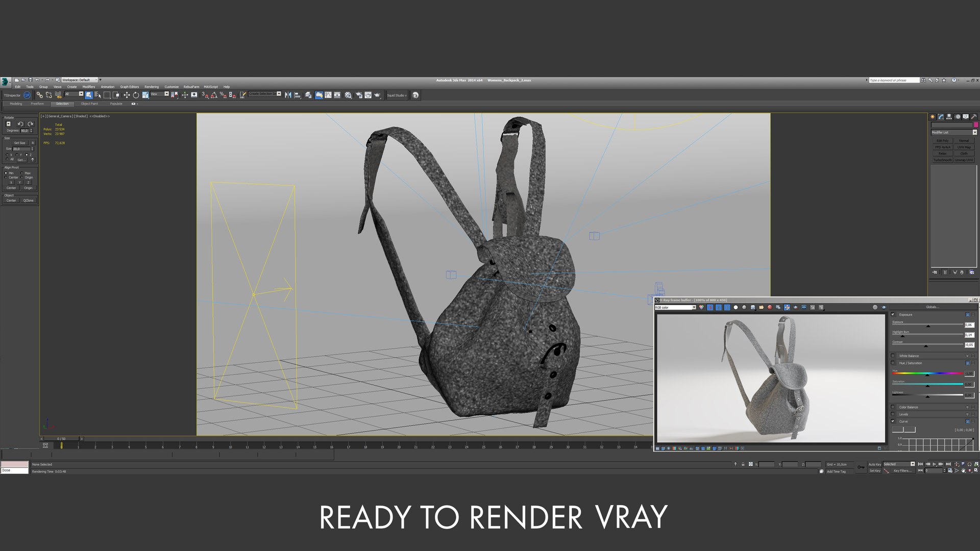Select the Min align pivot radio button

tap(6, 173)
